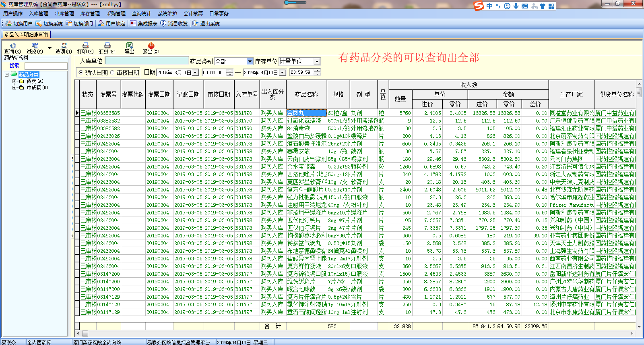
Task: Print with the 打印(P) icon
Action: click(85, 48)
